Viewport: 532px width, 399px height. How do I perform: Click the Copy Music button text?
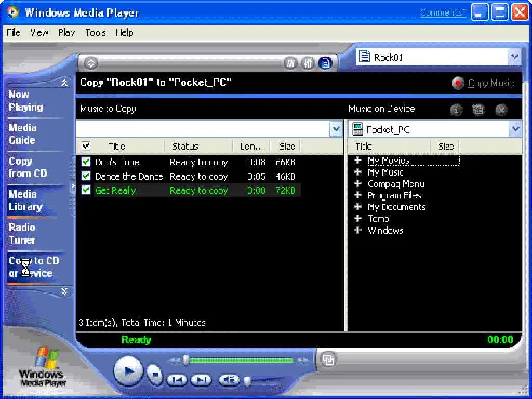point(491,83)
